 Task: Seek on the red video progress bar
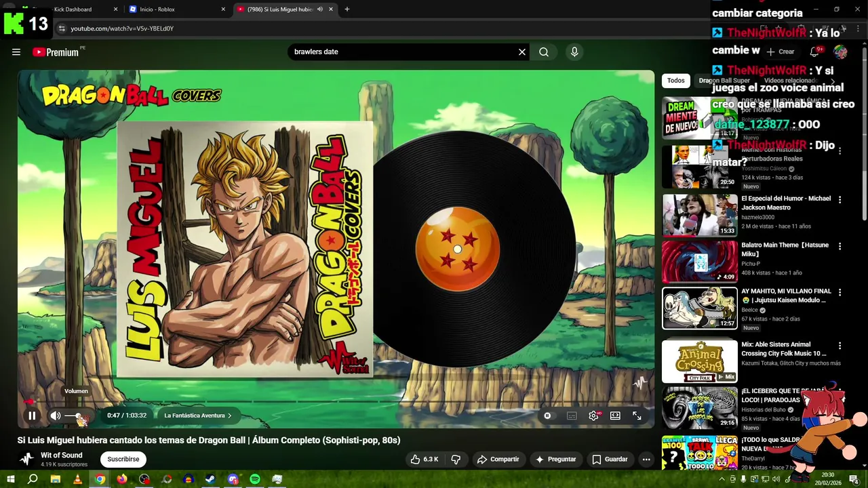336,401
